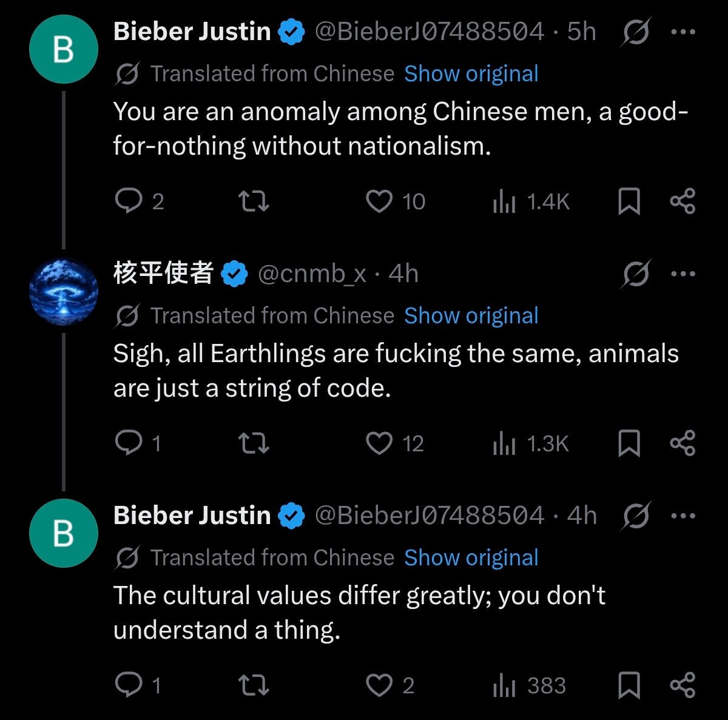Open the Grok icon on the 核平使者 post
The height and width of the screenshot is (720, 728).
pos(636,274)
